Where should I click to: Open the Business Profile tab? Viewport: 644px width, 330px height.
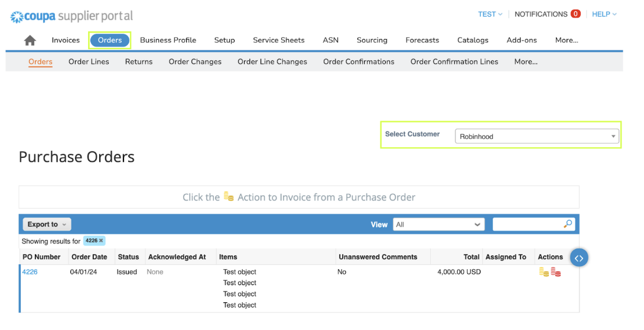(x=168, y=40)
